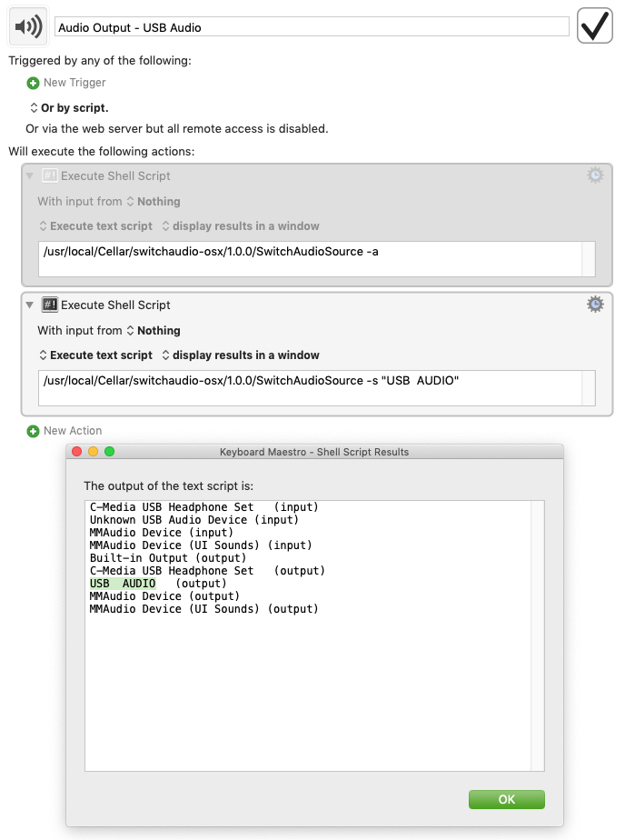Collapse the second Execute Shell Script action

30,305
